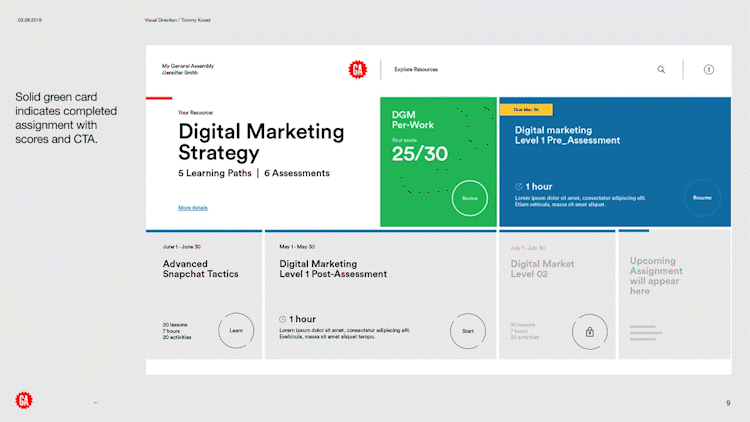Click the June 1 - June 30 date
Viewport: 750px width, 422px height.
point(181,247)
